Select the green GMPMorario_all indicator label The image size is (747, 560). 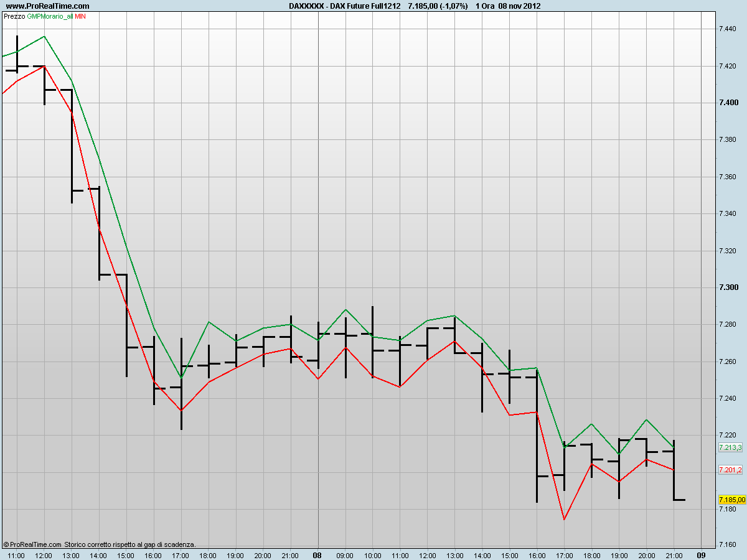pyautogui.click(x=49, y=16)
